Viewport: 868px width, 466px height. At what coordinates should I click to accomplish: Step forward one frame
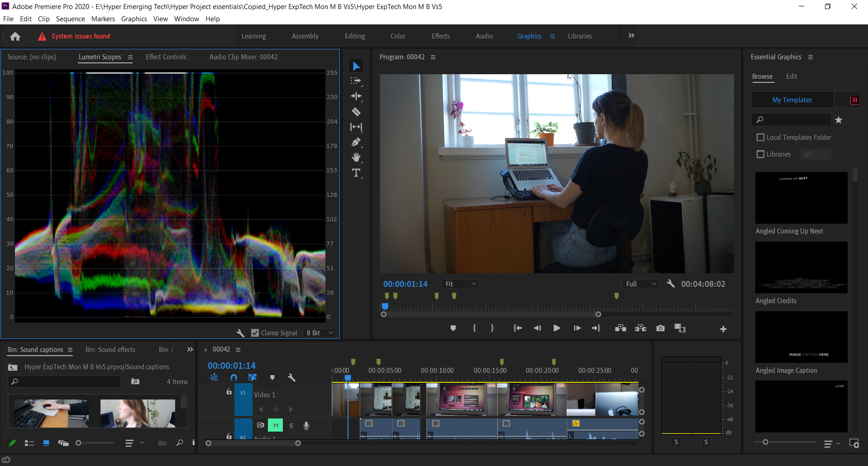(577, 328)
